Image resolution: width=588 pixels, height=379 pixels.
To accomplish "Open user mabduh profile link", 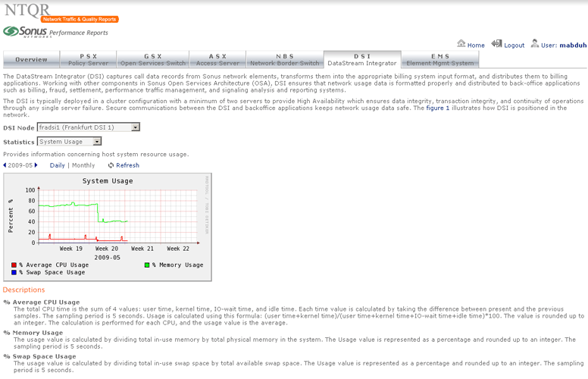I will tap(573, 45).
